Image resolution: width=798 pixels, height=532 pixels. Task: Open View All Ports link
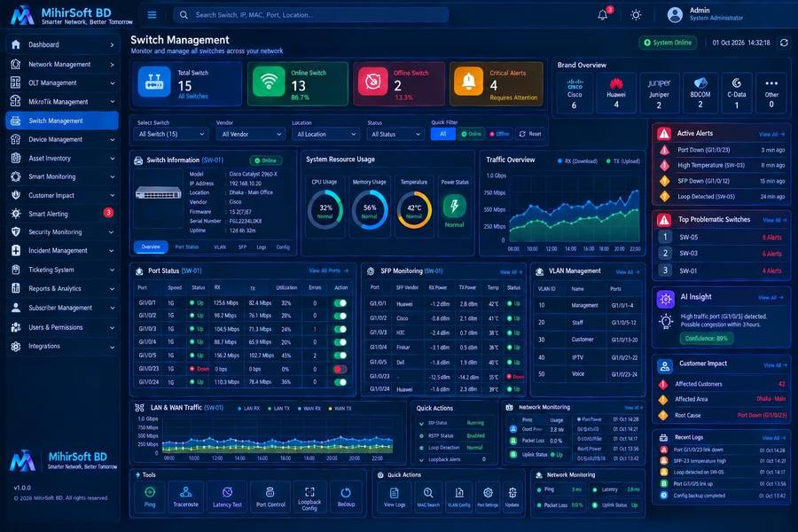click(329, 270)
